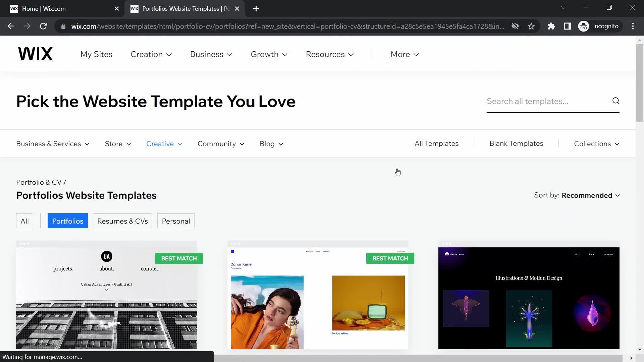Click the template search magnifier icon

tap(616, 101)
